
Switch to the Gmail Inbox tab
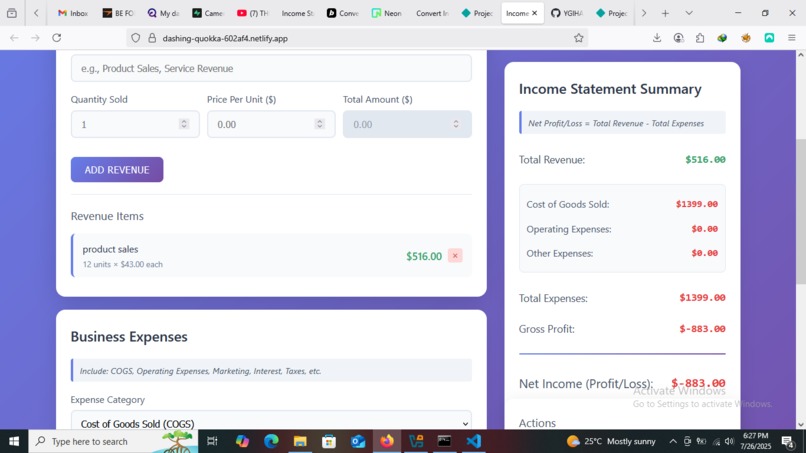[x=72, y=13]
